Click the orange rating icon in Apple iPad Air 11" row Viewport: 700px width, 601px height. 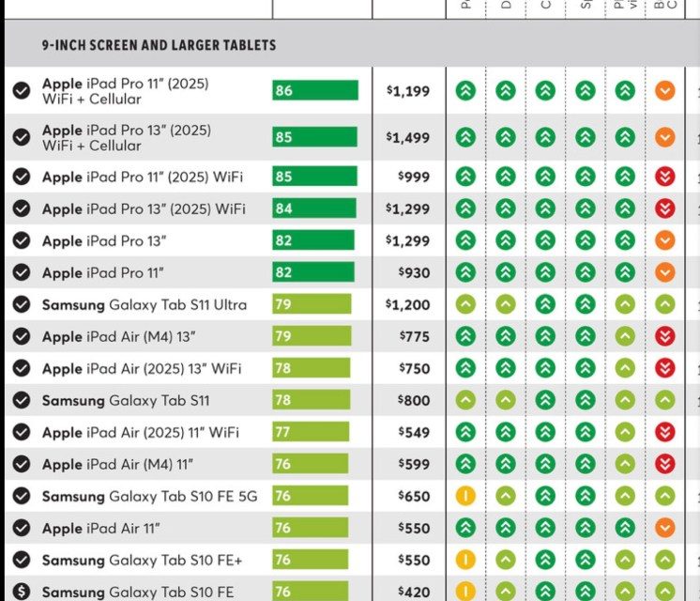coord(664,528)
